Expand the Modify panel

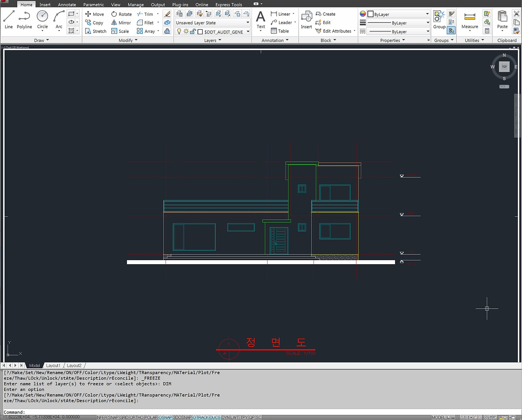click(128, 40)
